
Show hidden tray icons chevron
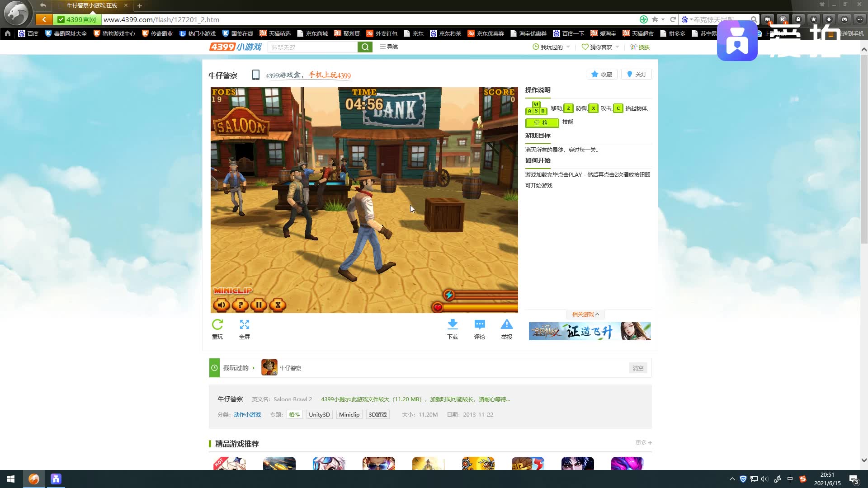tap(732, 479)
